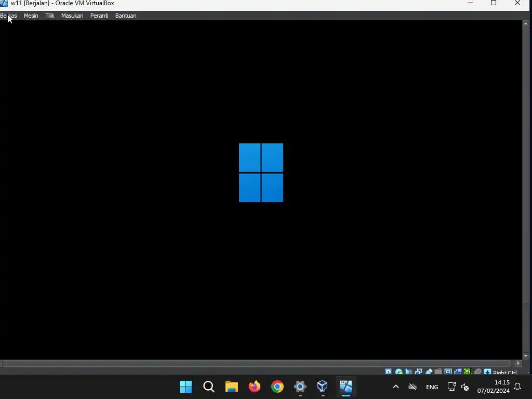Open the Mesin menu

coord(31,16)
